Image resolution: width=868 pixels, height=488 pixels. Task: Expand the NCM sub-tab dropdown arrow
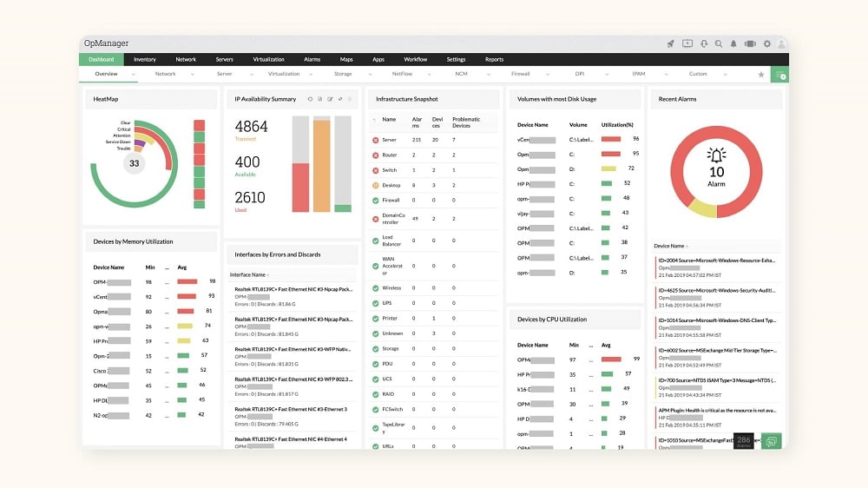tap(488, 74)
